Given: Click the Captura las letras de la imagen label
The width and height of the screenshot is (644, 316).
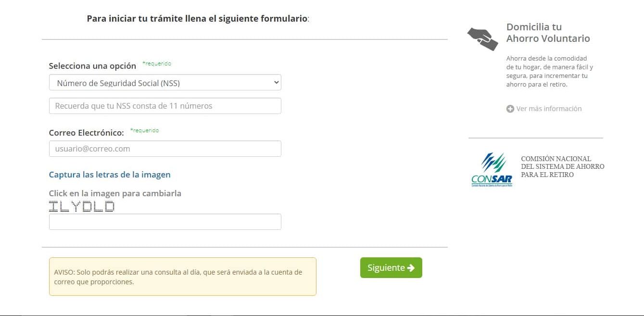Looking at the screenshot, I should 110,175.
